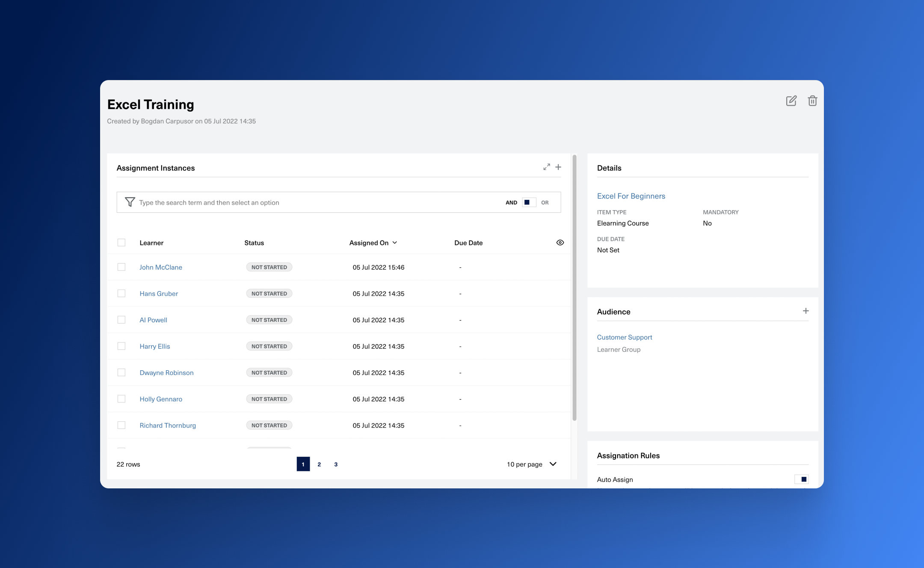Select the Holly Gennaro row checkbox
The image size is (924, 568).
click(121, 399)
